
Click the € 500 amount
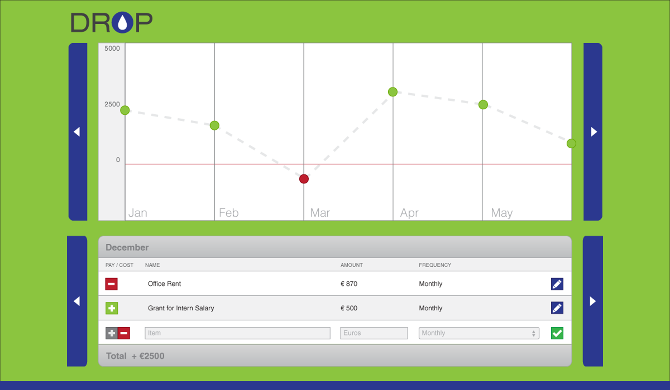[349, 308]
